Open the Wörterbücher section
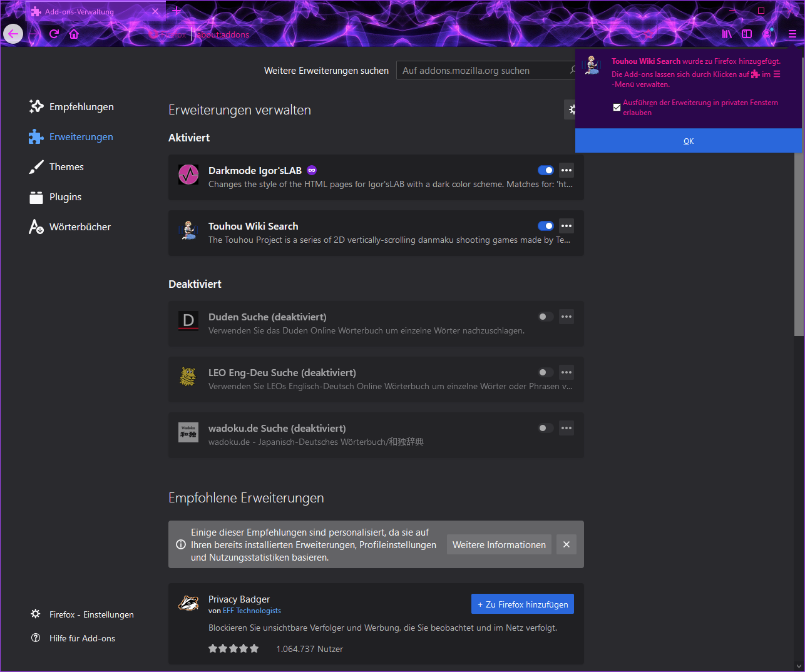 (70, 227)
